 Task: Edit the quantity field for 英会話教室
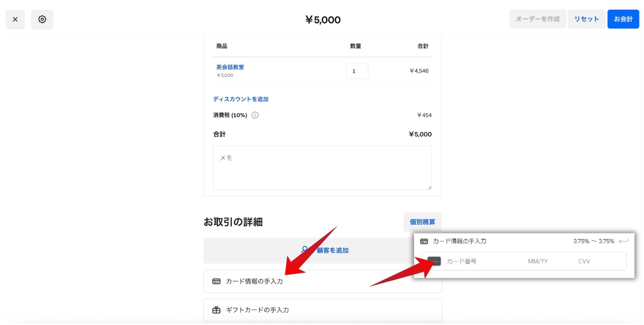(357, 71)
